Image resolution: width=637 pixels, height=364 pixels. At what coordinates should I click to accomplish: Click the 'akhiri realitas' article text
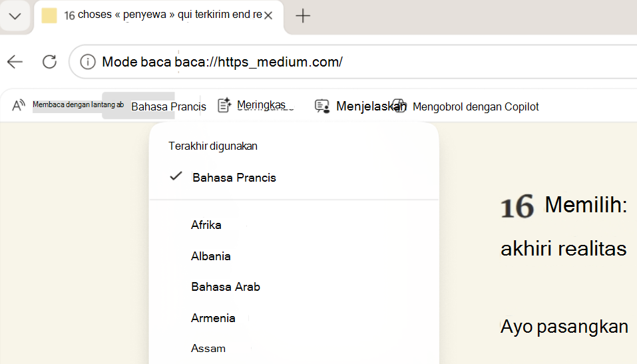pos(564,249)
